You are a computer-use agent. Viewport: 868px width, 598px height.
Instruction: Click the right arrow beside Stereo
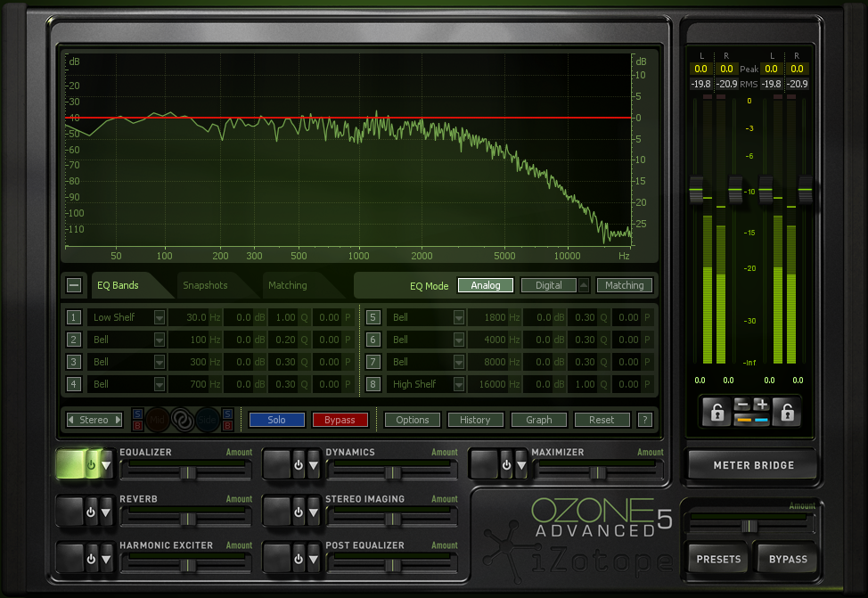[x=118, y=420]
